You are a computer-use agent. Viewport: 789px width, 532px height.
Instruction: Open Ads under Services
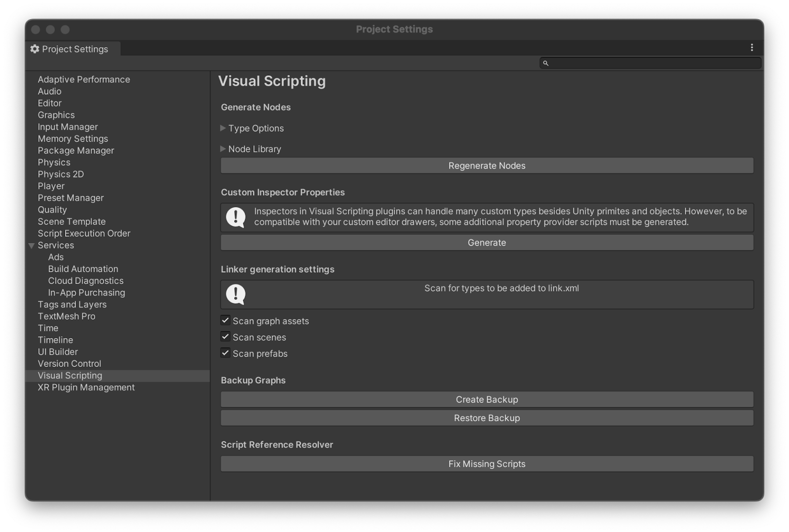[x=56, y=257]
